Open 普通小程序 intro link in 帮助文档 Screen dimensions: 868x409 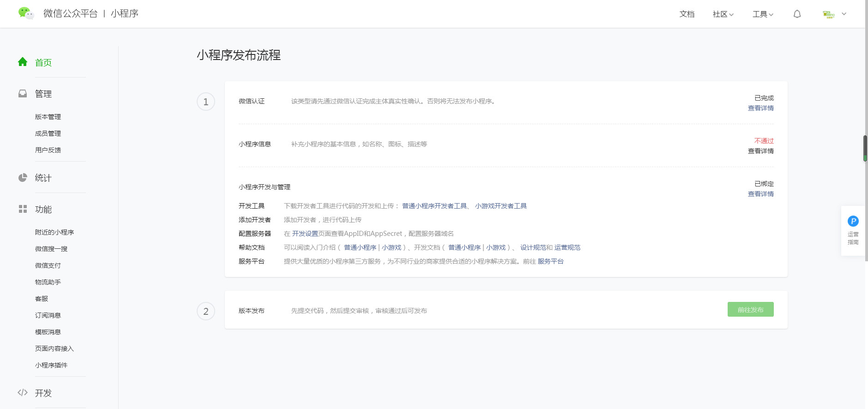click(x=360, y=247)
